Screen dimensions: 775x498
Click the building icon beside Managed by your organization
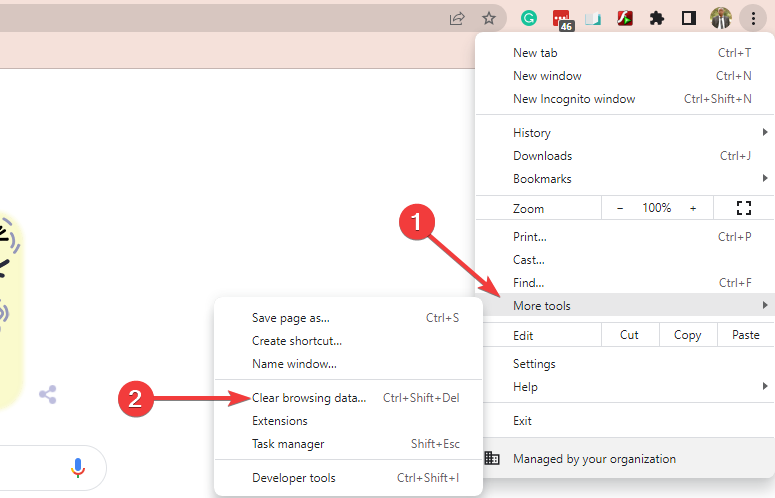pyautogui.click(x=492, y=458)
